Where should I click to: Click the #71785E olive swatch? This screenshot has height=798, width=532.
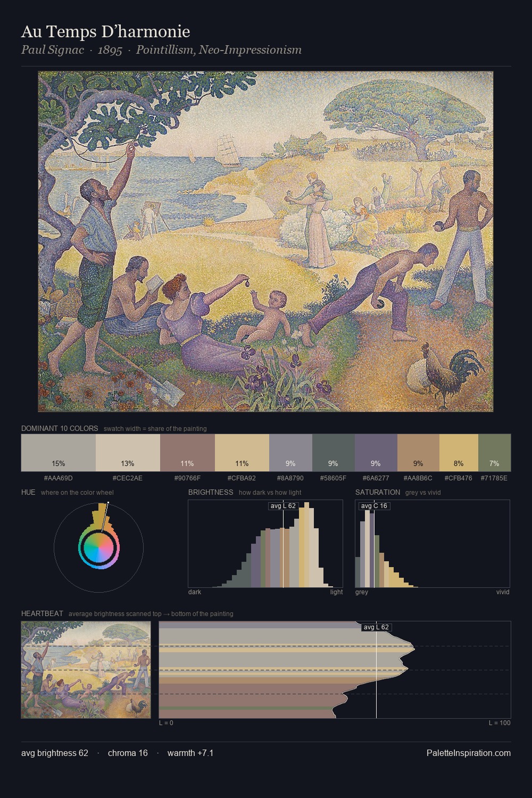(494, 453)
